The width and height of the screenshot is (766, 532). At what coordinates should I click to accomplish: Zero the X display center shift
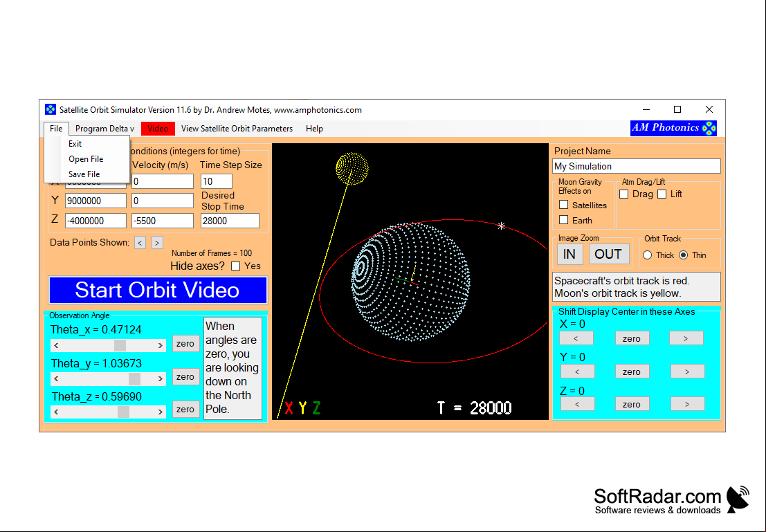pos(632,338)
